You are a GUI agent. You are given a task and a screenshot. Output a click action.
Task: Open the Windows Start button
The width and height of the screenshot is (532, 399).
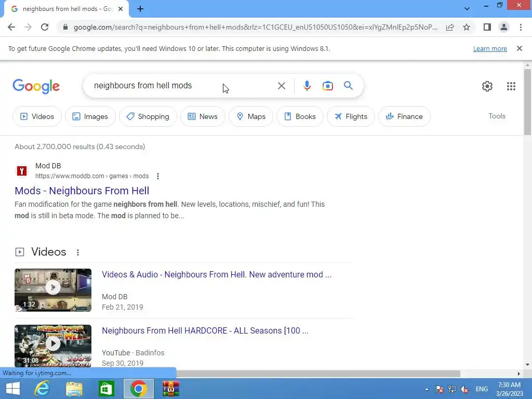pyautogui.click(x=13, y=389)
